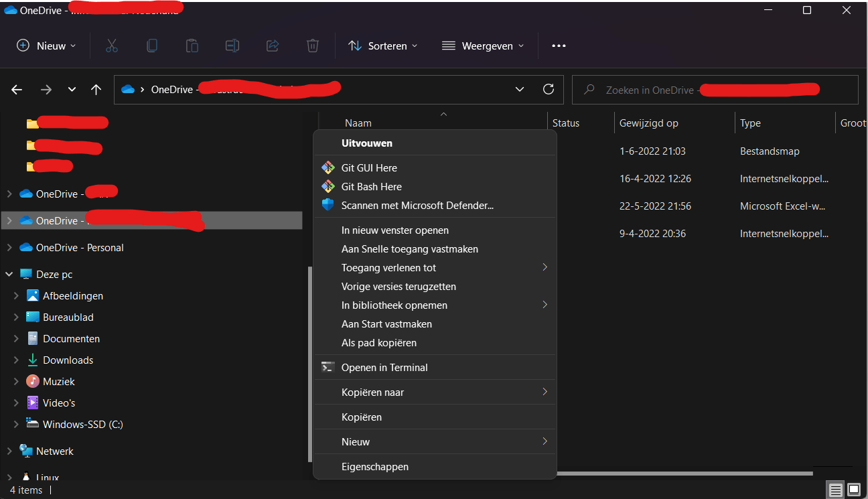
Task: Open Eigenschappen from the context menu
Action: tap(435, 466)
